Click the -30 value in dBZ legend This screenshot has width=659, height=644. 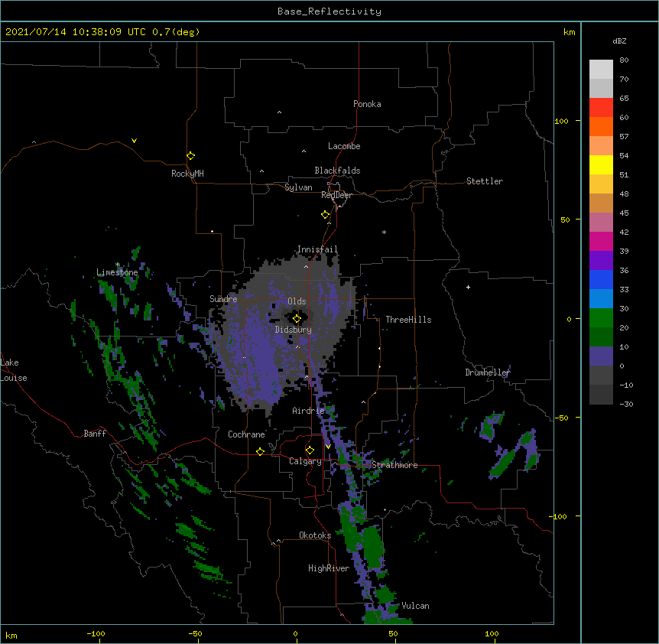[626, 405]
